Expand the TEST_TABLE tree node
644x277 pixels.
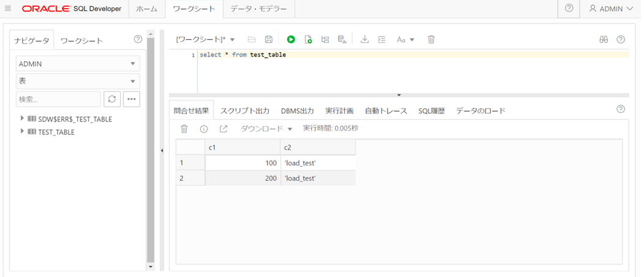coord(22,132)
